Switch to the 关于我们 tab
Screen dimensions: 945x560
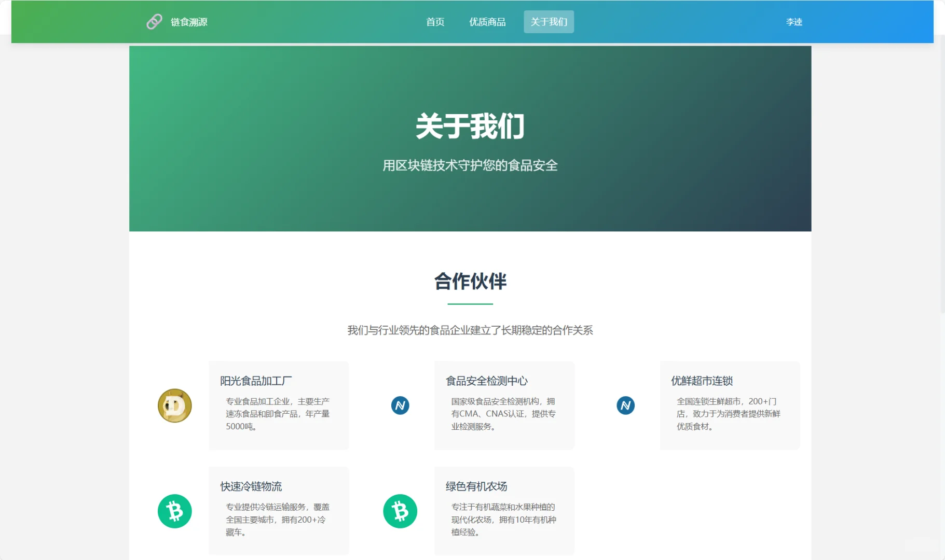tap(549, 21)
